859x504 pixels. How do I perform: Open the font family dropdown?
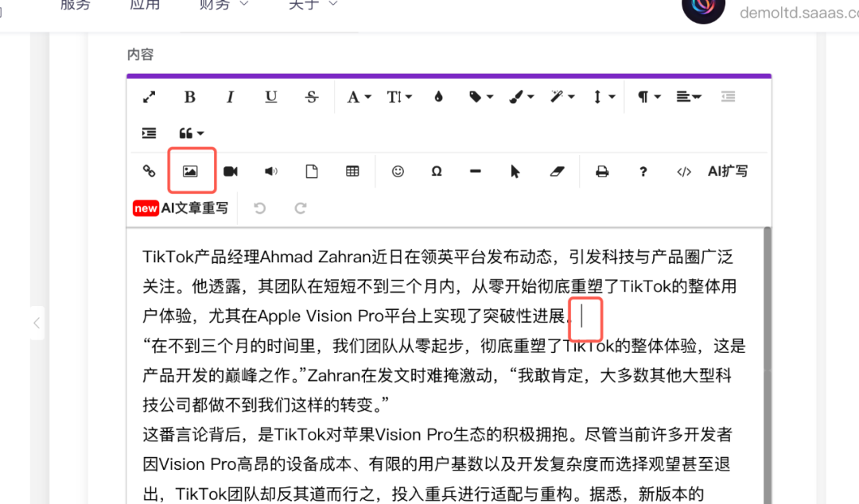(359, 97)
